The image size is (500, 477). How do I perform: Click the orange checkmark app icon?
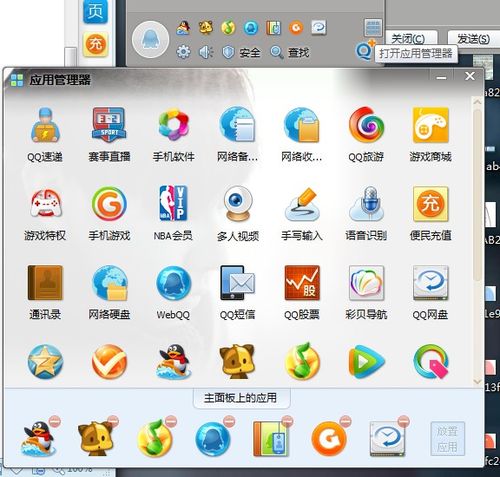coord(109,362)
